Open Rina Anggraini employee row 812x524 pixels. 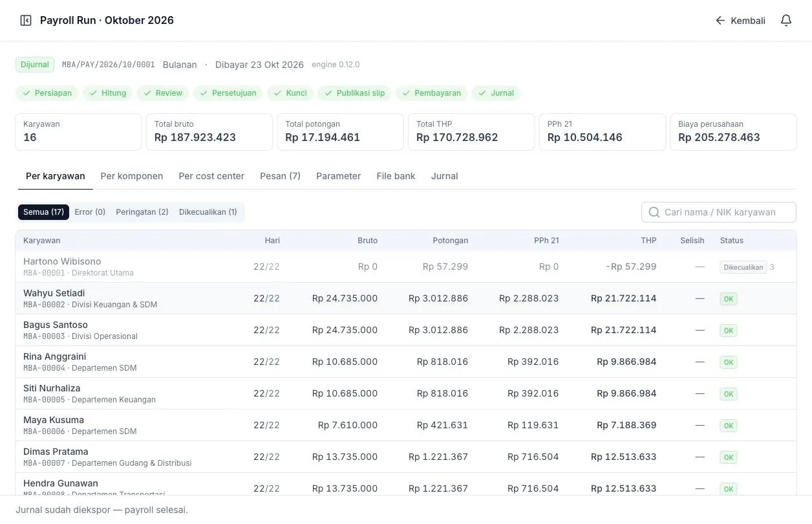pyautogui.click(x=406, y=362)
